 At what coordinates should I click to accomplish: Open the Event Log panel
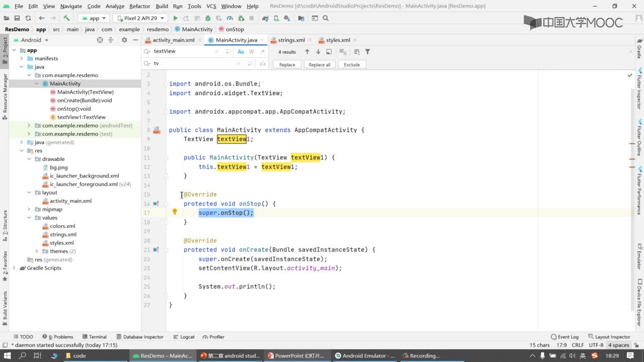pos(565,337)
